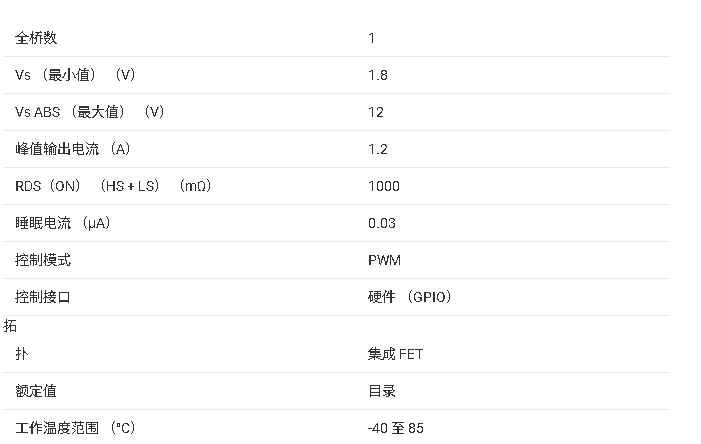Click the full-bridge count value 1
The width and height of the screenshot is (701, 444).
click(x=372, y=38)
